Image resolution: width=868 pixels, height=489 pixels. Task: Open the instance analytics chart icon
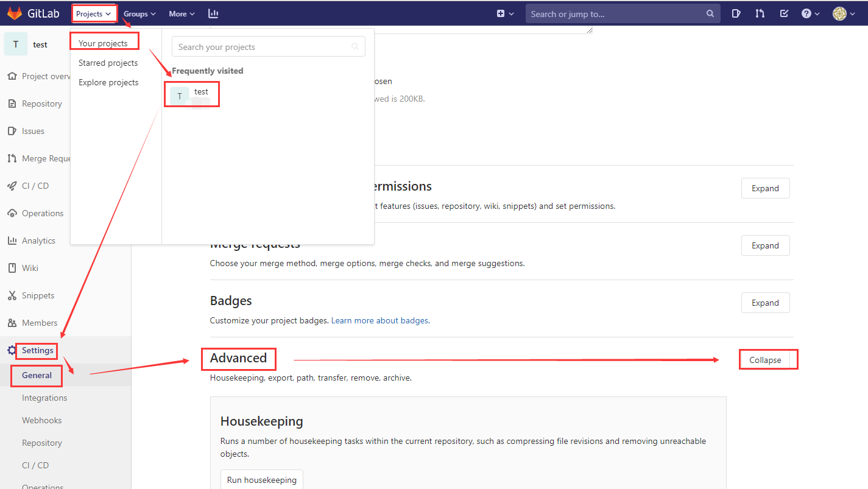[x=213, y=13]
